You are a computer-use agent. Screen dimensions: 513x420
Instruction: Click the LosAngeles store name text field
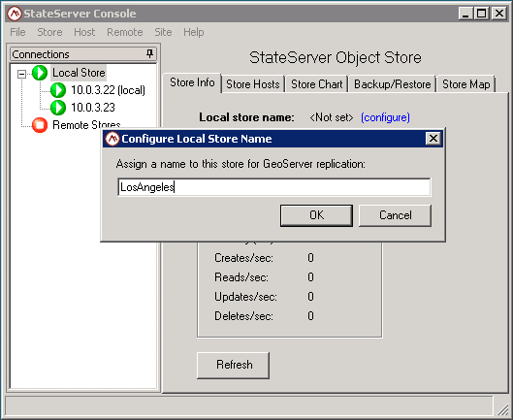274,187
